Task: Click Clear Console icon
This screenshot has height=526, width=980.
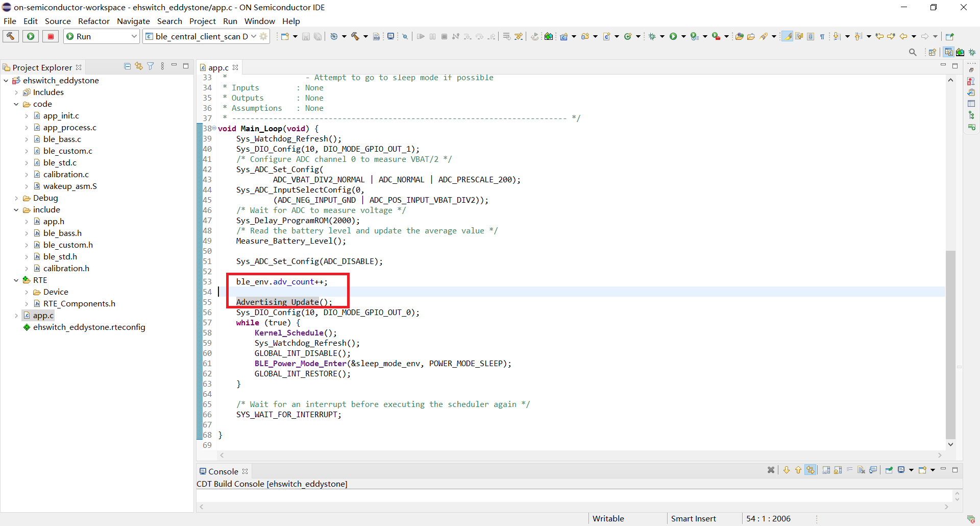Action: [862, 470]
